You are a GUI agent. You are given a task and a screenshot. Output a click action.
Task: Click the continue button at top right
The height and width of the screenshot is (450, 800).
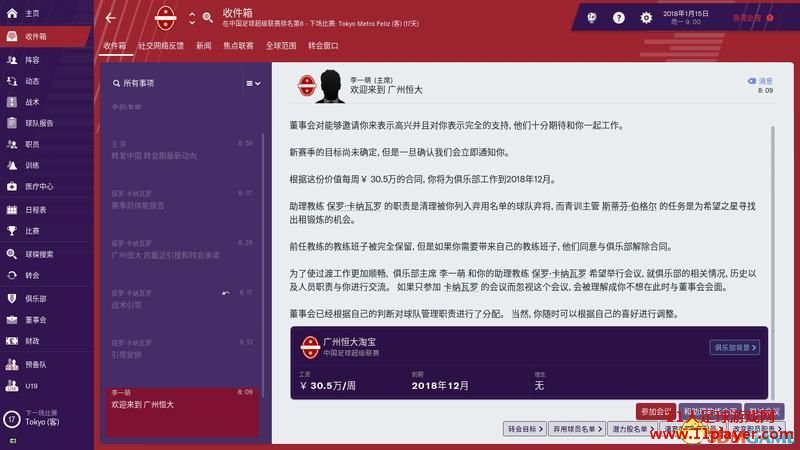753,18
